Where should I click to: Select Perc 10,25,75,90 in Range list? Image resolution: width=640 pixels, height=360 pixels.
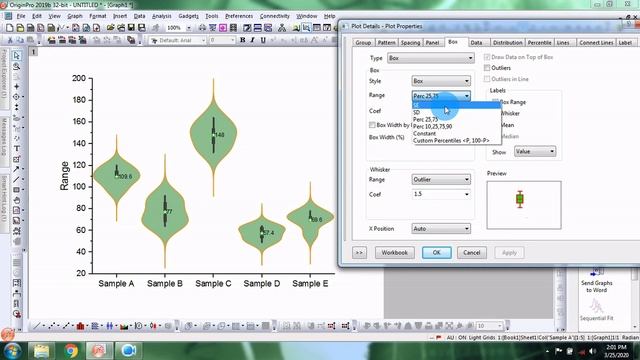(456, 127)
